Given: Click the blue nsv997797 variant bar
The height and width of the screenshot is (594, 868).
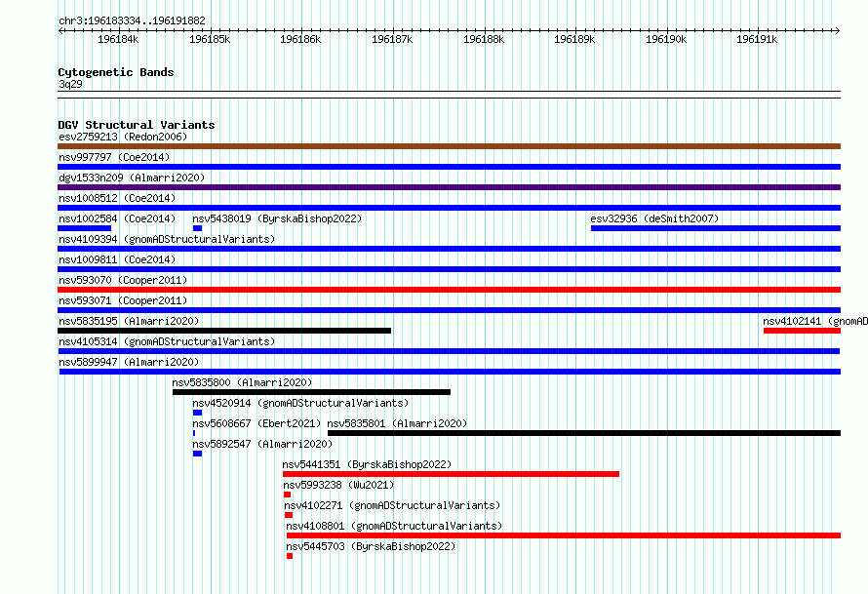Looking at the screenshot, I should (x=449, y=167).
